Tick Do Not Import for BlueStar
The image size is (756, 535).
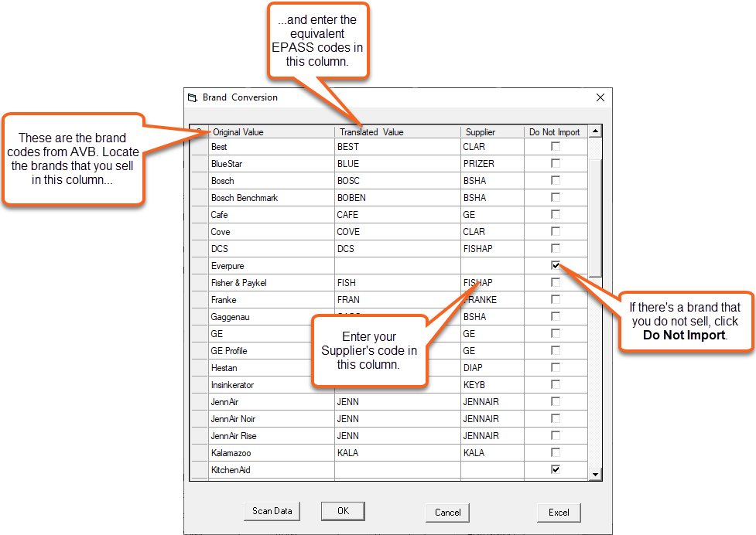click(x=556, y=163)
